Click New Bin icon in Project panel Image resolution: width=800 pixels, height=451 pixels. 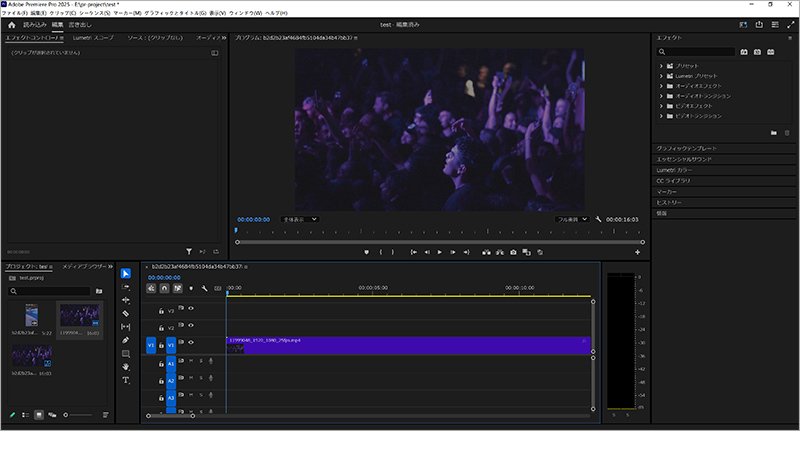tap(99, 291)
